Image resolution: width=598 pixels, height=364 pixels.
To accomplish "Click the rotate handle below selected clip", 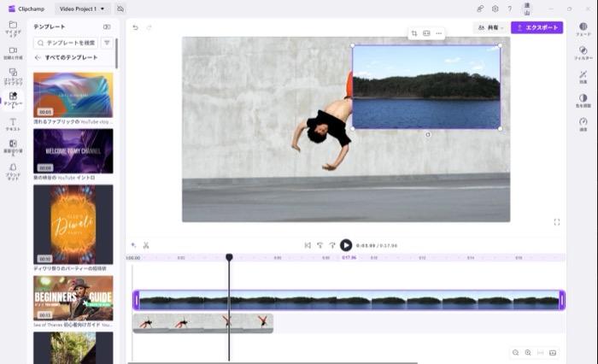I will [428, 134].
